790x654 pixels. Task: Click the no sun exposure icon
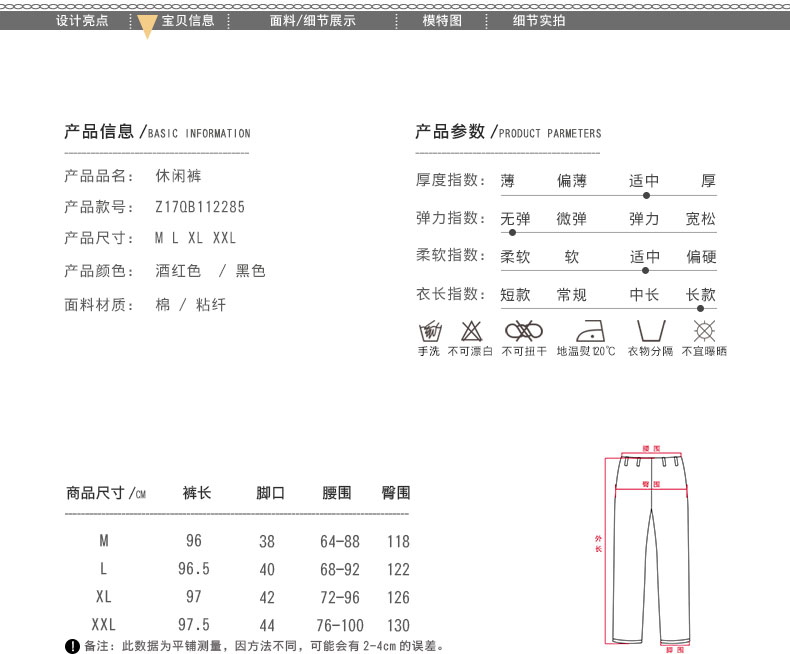[x=704, y=330]
